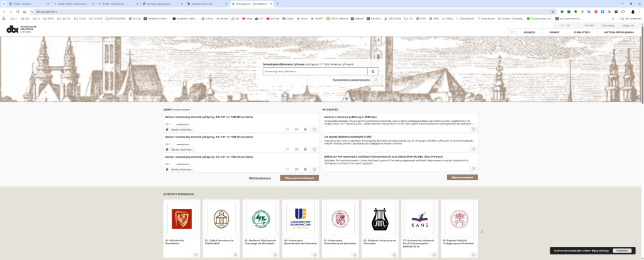
Task: Open the Chrome three-dot menu
Action: [640, 12]
